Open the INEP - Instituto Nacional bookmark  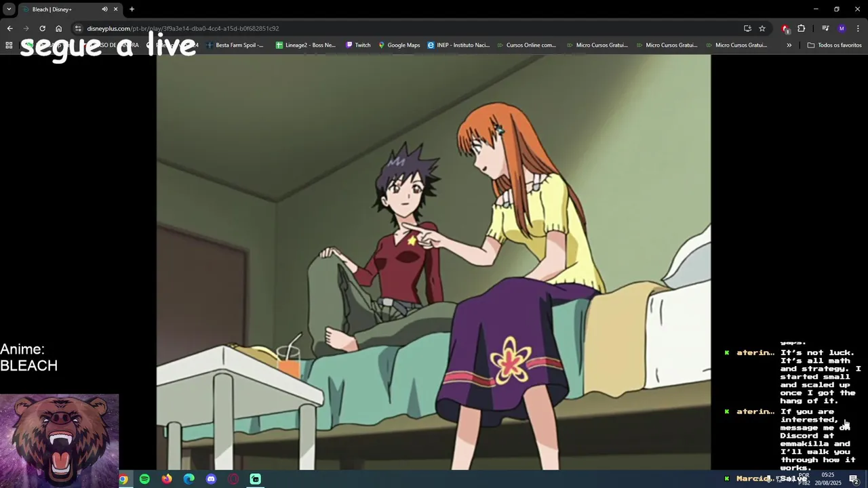click(x=458, y=45)
